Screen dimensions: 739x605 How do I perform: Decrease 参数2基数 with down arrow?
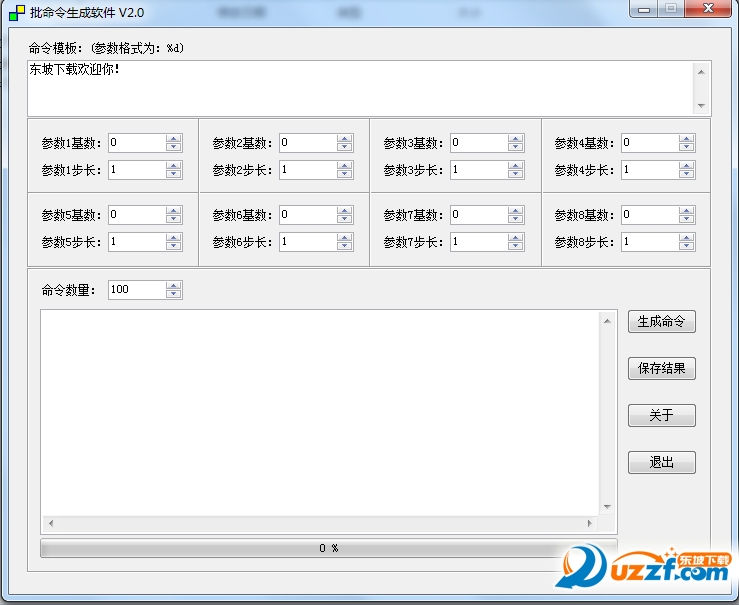point(345,147)
